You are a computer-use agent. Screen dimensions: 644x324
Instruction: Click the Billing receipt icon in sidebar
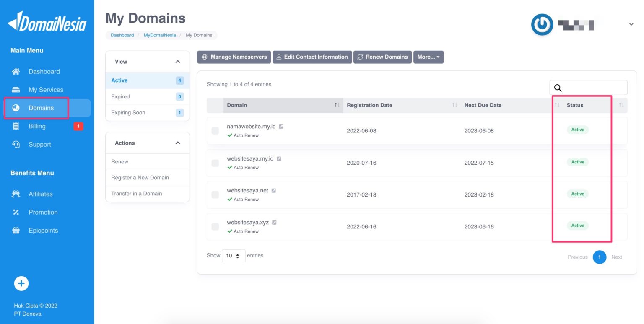pyautogui.click(x=16, y=126)
